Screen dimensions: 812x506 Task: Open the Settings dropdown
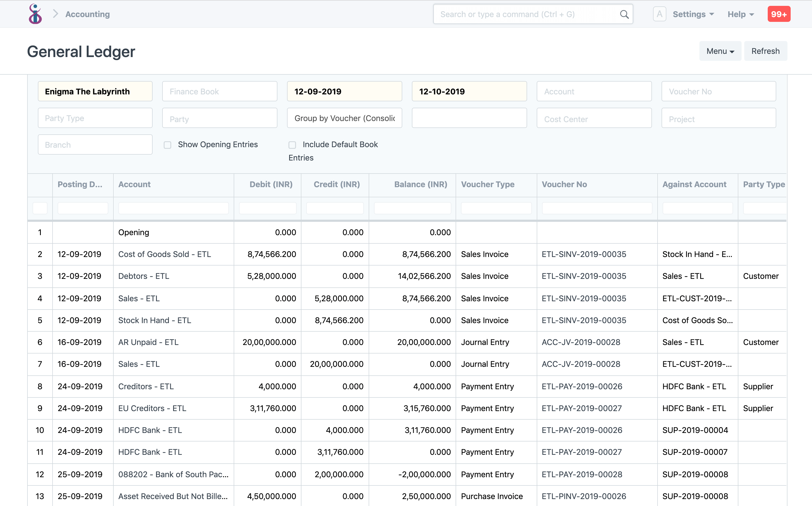point(693,14)
